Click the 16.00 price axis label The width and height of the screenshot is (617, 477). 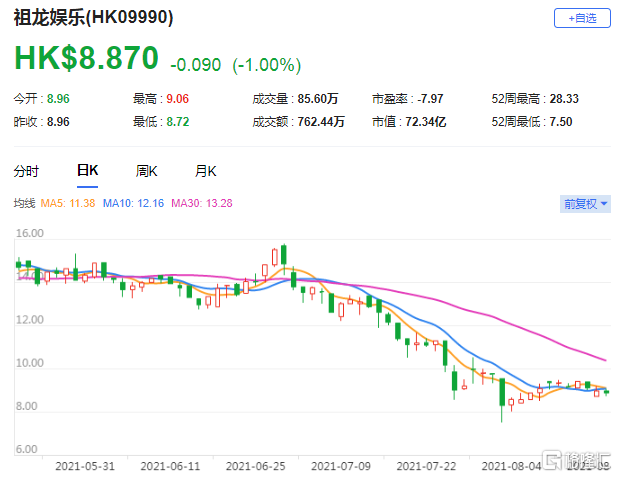(30, 233)
